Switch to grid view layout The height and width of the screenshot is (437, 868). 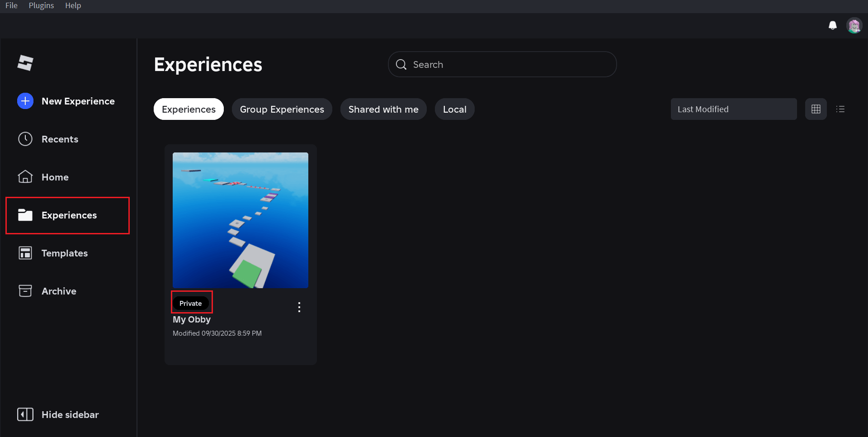point(816,109)
